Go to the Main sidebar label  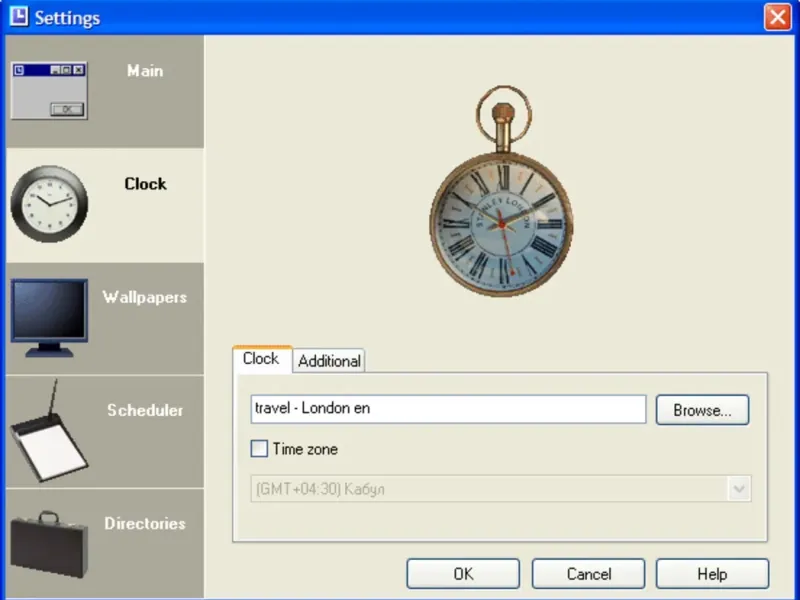point(145,70)
